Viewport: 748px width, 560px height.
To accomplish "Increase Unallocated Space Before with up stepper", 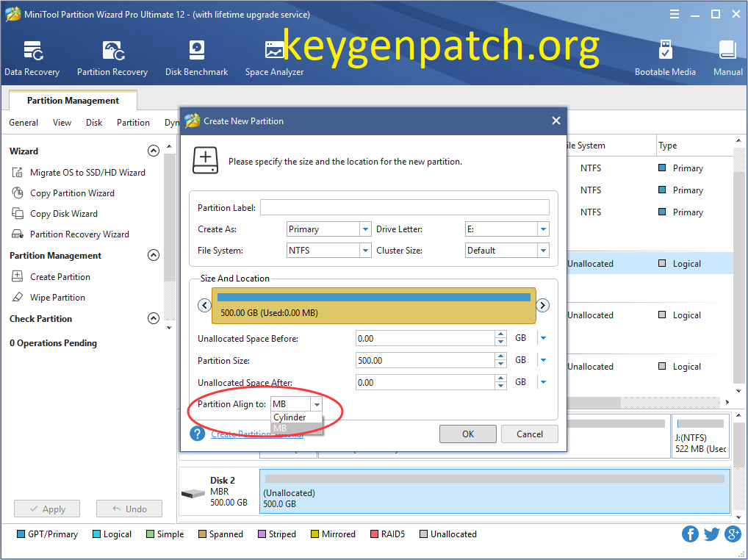I will click(x=500, y=334).
